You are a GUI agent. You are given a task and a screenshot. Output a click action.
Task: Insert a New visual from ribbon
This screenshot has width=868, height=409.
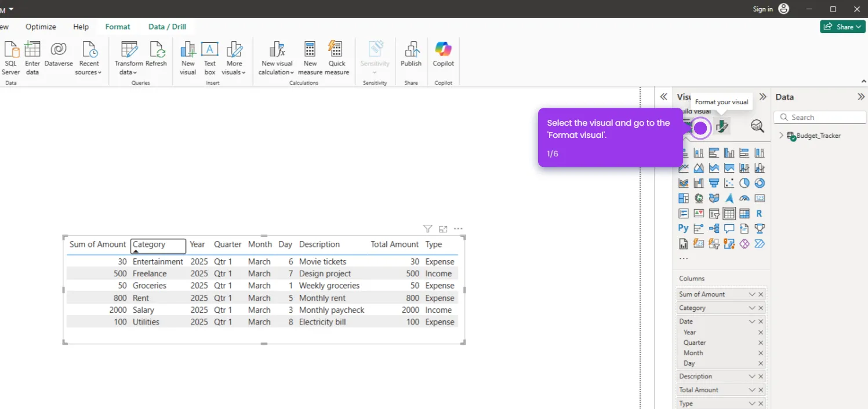point(188,58)
